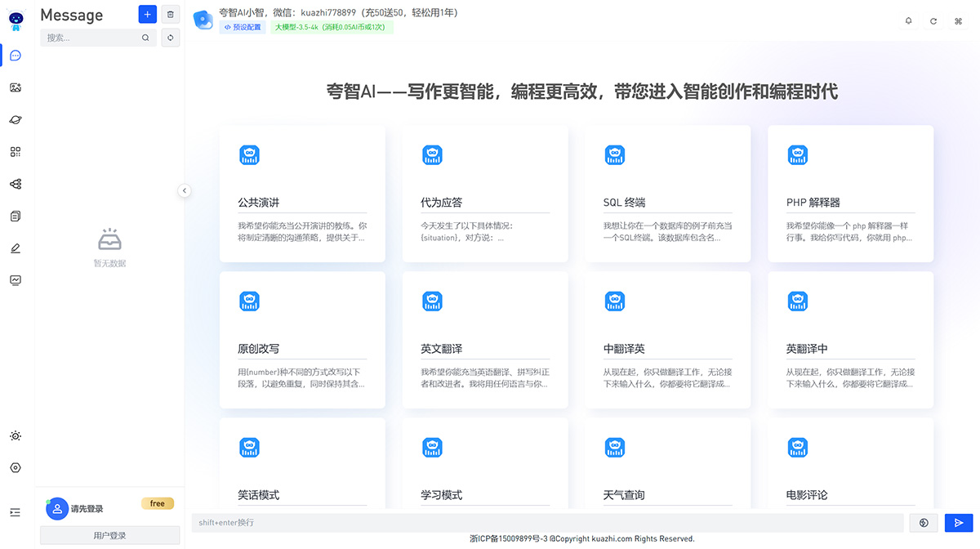Viewport: 980px width, 549px height.
Task: Click the 用户登录 login button
Action: [109, 534]
